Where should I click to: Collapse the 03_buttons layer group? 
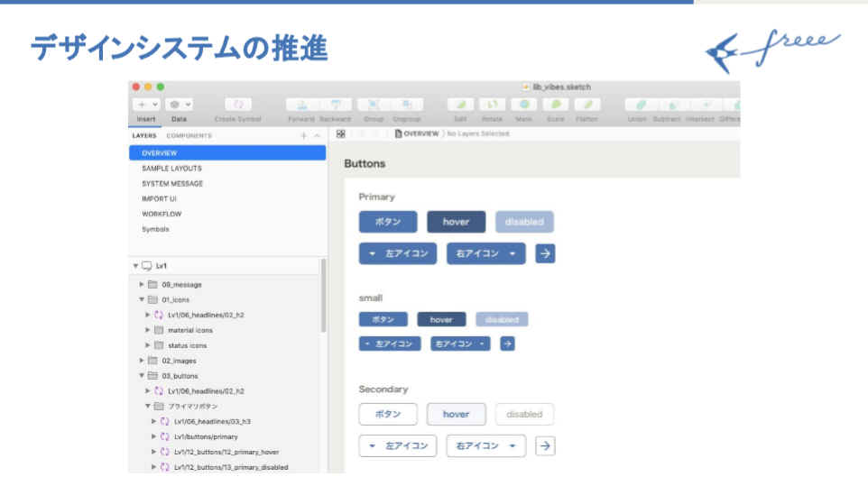click(142, 376)
